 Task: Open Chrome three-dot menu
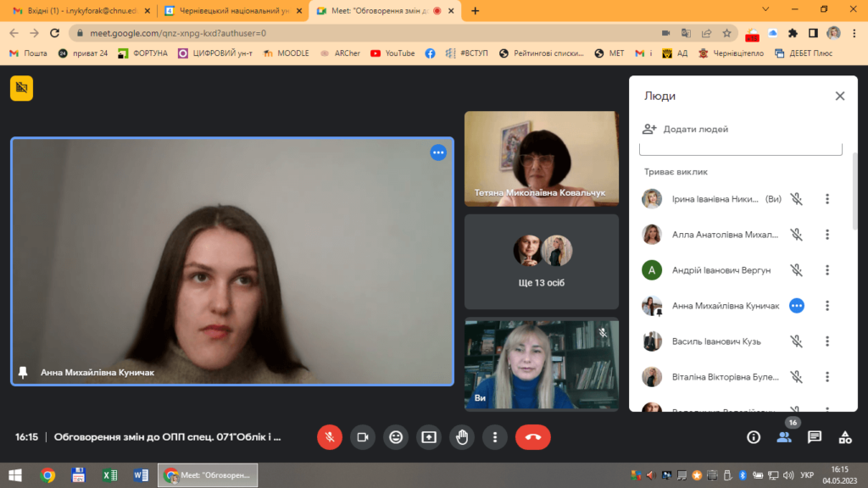[x=854, y=33]
